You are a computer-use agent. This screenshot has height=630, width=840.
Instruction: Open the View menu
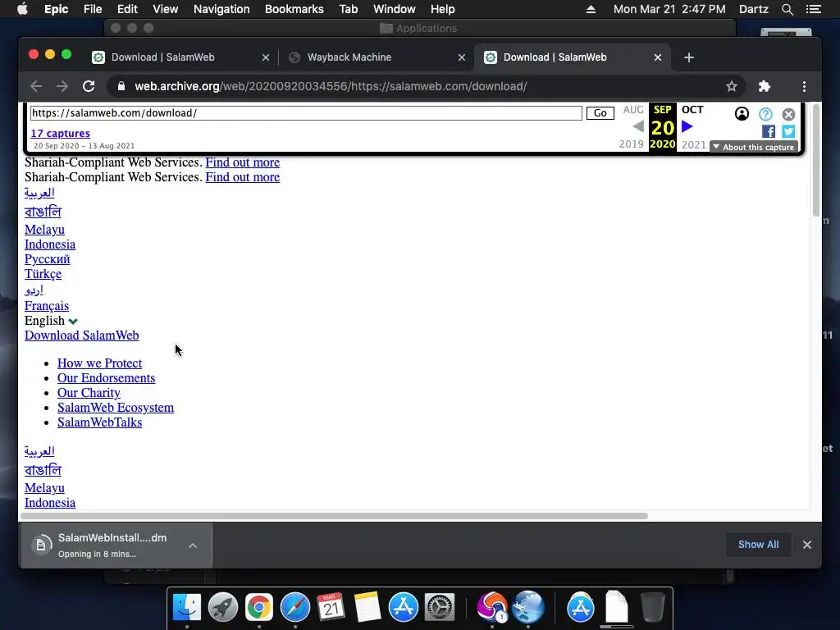click(165, 9)
